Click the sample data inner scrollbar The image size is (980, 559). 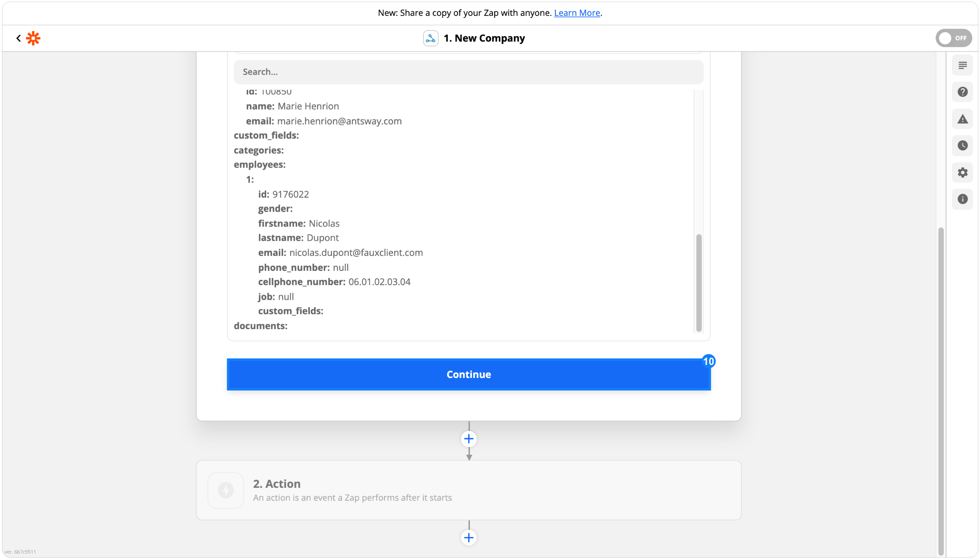click(698, 283)
